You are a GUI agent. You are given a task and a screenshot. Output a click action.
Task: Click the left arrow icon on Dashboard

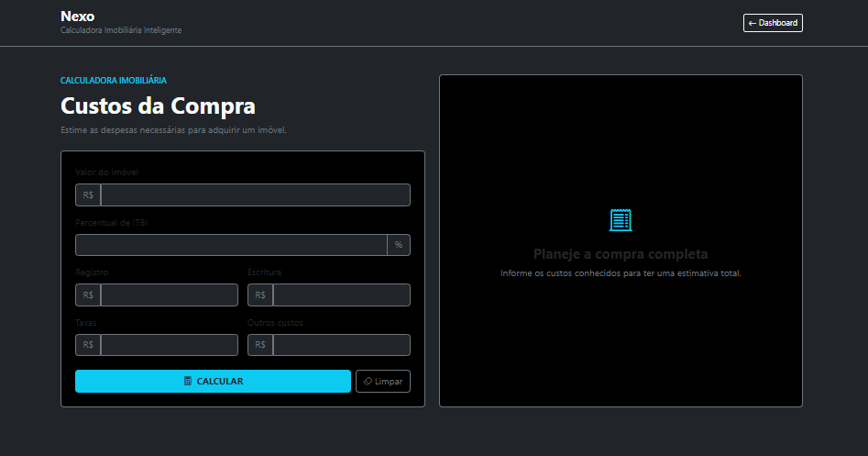click(x=753, y=23)
